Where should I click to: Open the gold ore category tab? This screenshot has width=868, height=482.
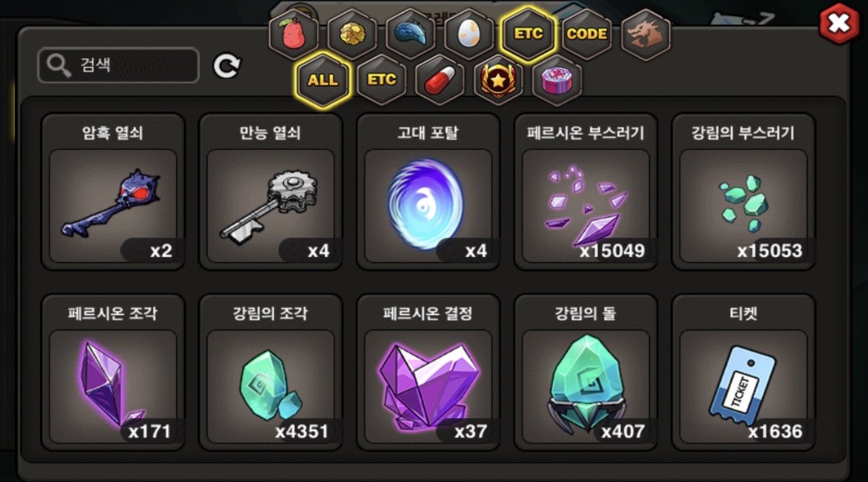point(352,34)
